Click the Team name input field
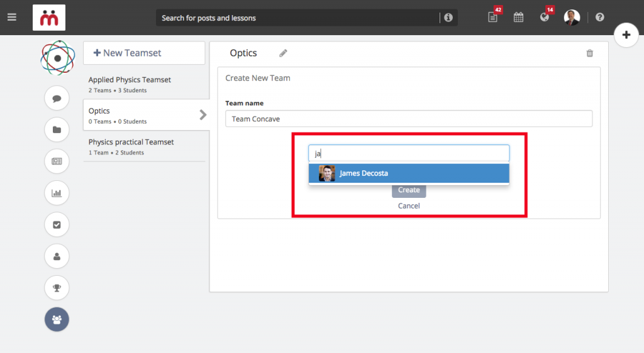 tap(409, 119)
